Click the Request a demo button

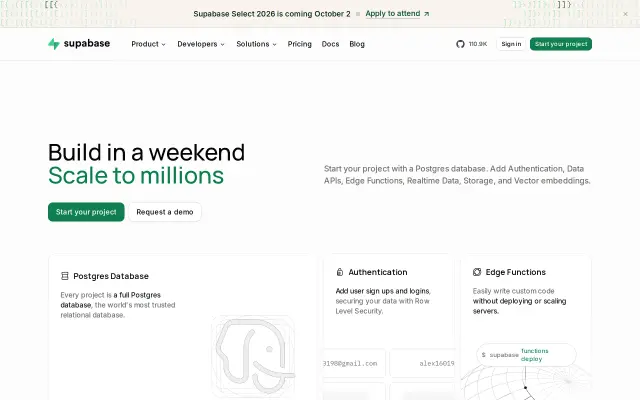coord(165,212)
